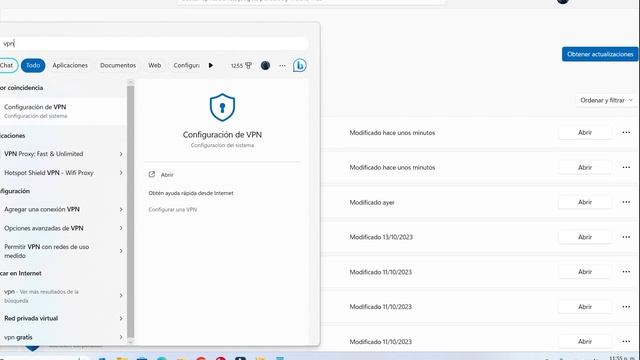The height and width of the screenshot is (360, 640).
Task: Click Abrir for the 'Modificado 13/10/2023' row
Action: pos(585,237)
